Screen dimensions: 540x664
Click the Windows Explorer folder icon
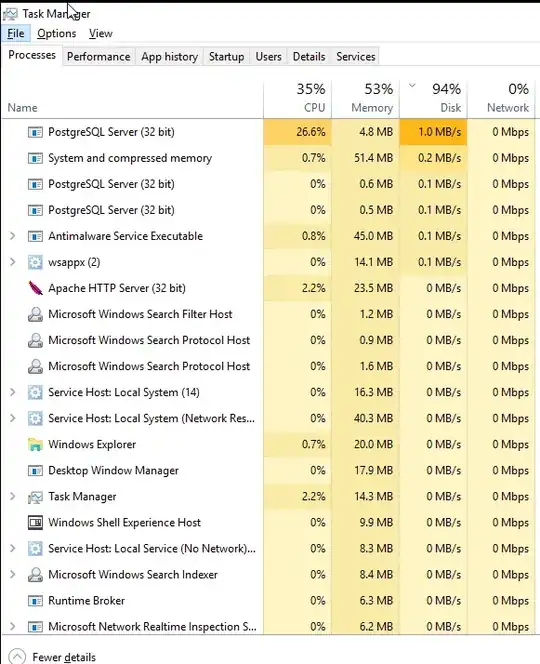[35, 445]
